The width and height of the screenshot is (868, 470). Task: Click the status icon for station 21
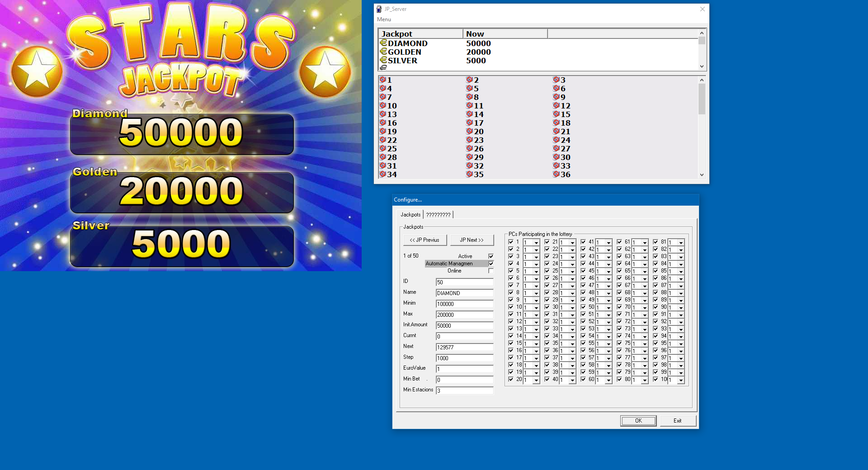click(x=556, y=132)
